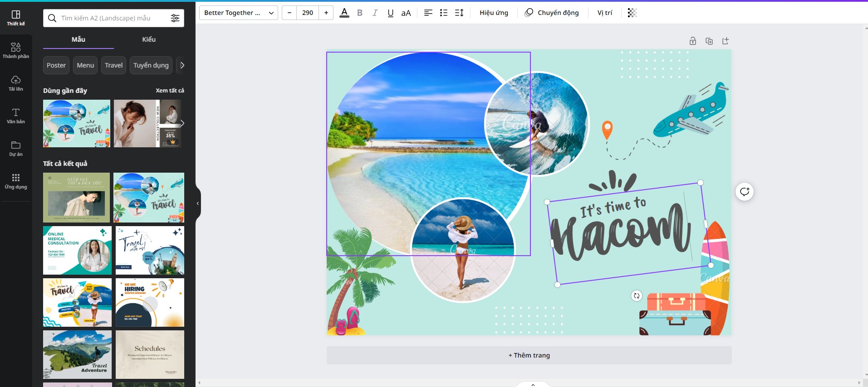Toggle underline text formatting

point(390,13)
